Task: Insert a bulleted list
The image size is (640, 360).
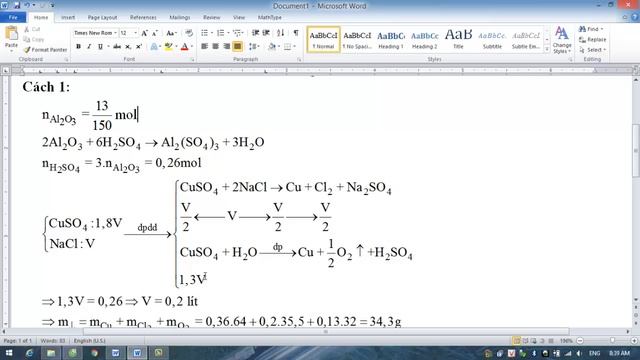Action: click(204, 33)
